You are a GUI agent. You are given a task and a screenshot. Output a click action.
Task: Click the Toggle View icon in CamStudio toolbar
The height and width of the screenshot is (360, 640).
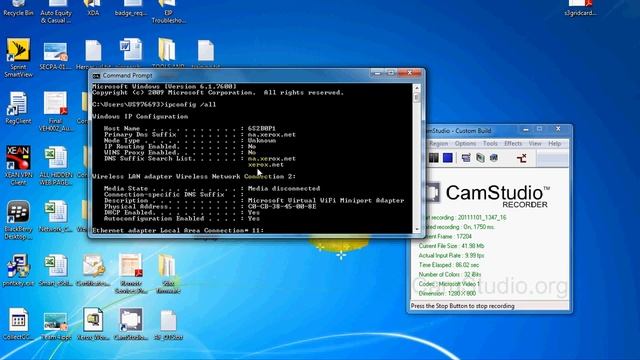[x=466, y=158]
